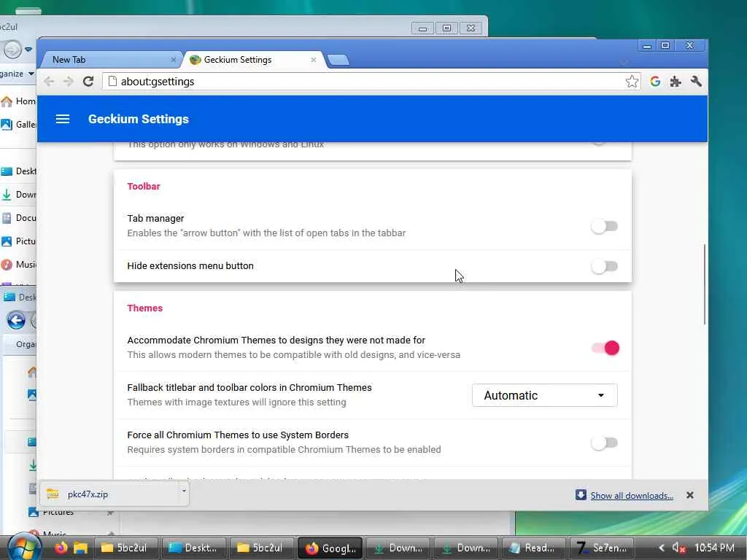Image resolution: width=747 pixels, height=560 pixels.
Task: Bookmark this page with the star icon
Action: point(632,82)
